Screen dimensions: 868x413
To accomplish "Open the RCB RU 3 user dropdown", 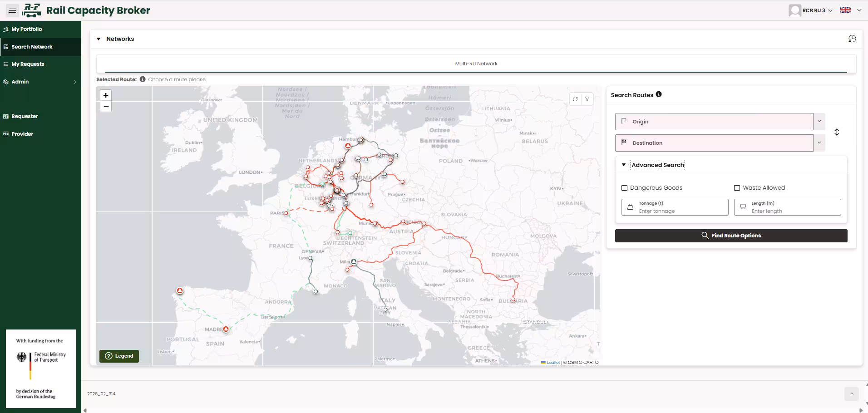I will (x=817, y=10).
